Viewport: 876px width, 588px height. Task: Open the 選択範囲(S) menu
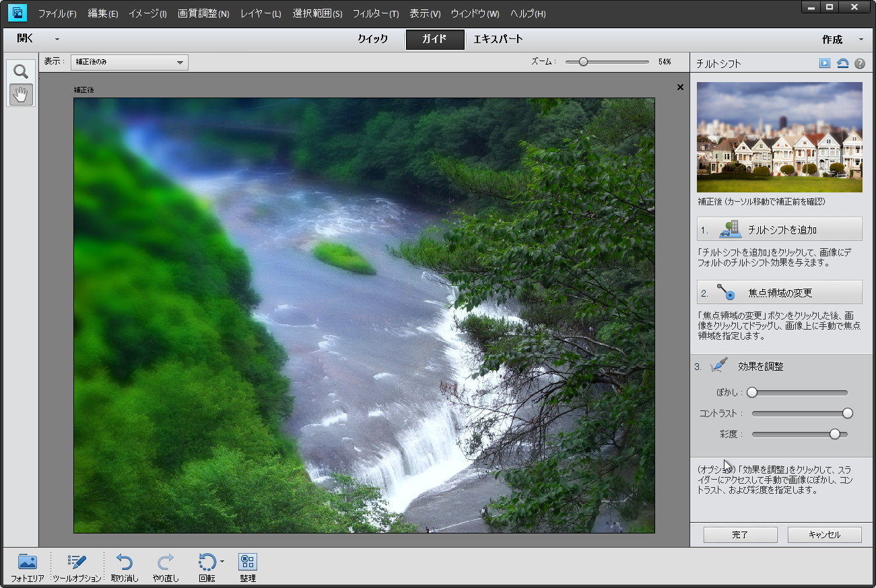coord(317,13)
